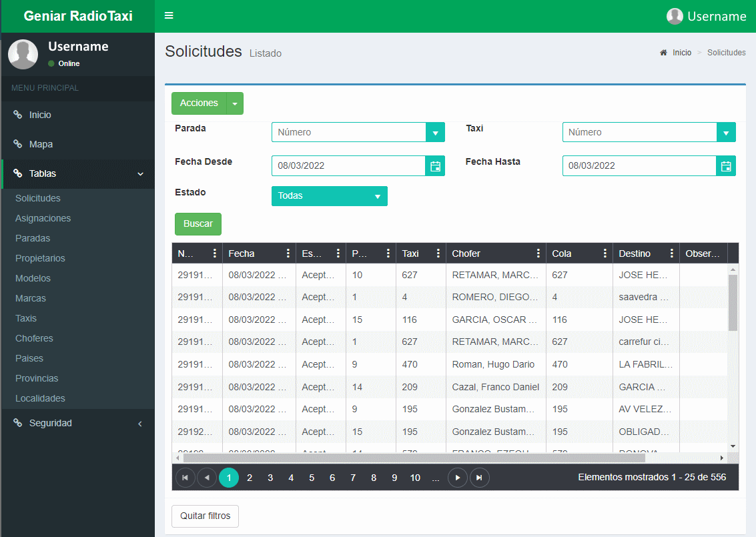
Task: Select Provincias in Tablas submenu
Action: pyautogui.click(x=37, y=378)
